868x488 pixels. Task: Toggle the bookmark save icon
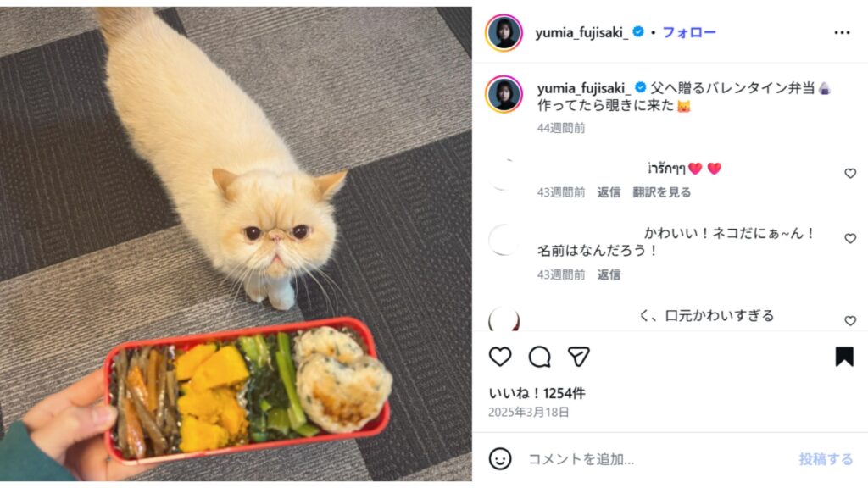[x=844, y=357]
